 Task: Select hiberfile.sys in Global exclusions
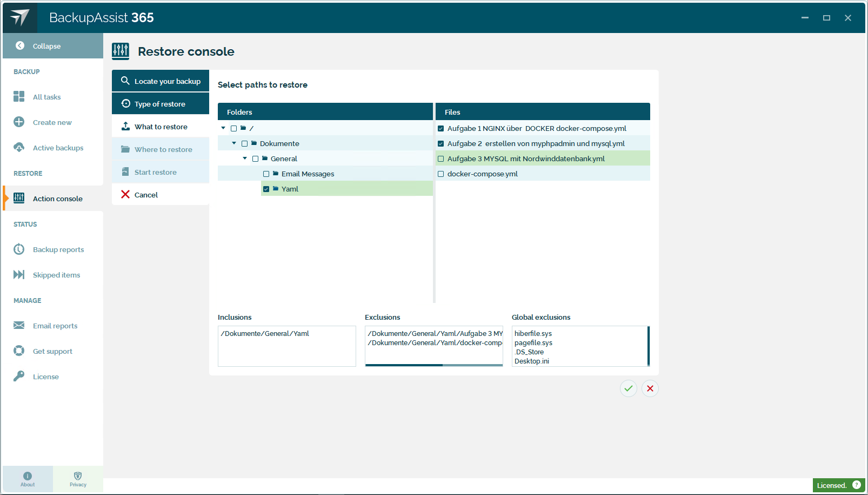pos(533,334)
